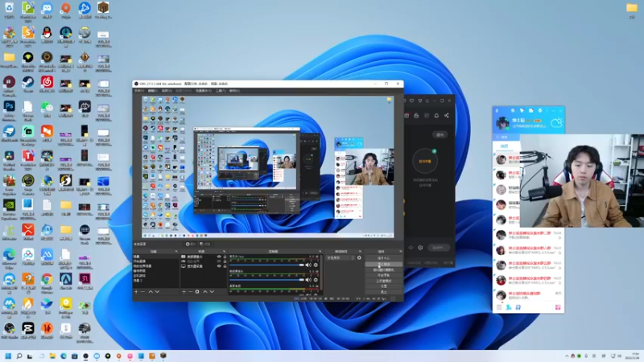This screenshot has height=362, width=644.
Task: Remove selected scene with Scenes minus icon
Action: click(143, 292)
